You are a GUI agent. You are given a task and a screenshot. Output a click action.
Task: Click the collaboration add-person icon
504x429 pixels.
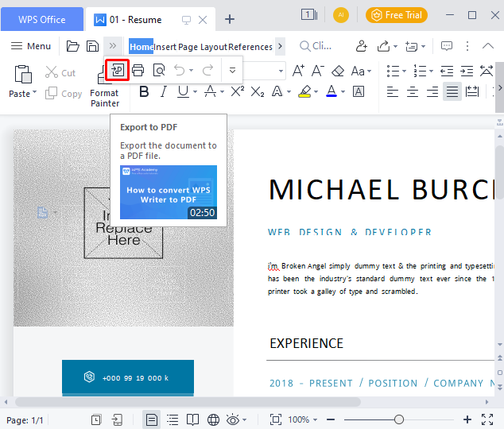(x=362, y=46)
